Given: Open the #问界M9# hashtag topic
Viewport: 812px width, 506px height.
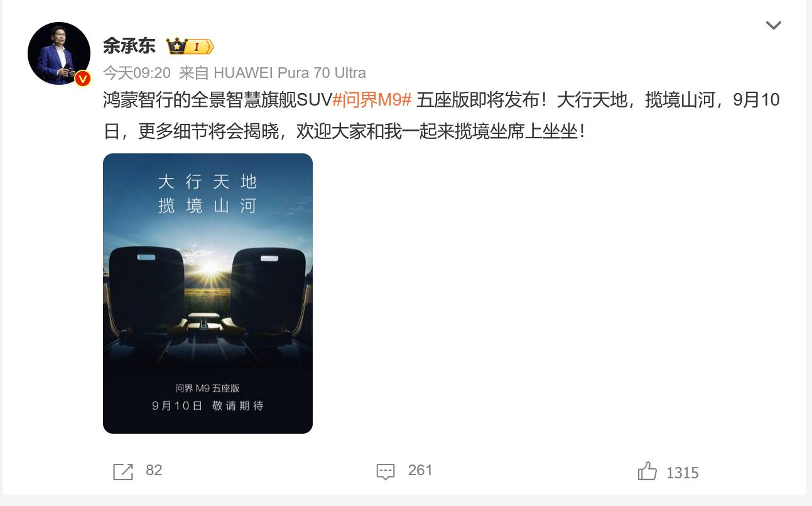Looking at the screenshot, I should tap(372, 100).
